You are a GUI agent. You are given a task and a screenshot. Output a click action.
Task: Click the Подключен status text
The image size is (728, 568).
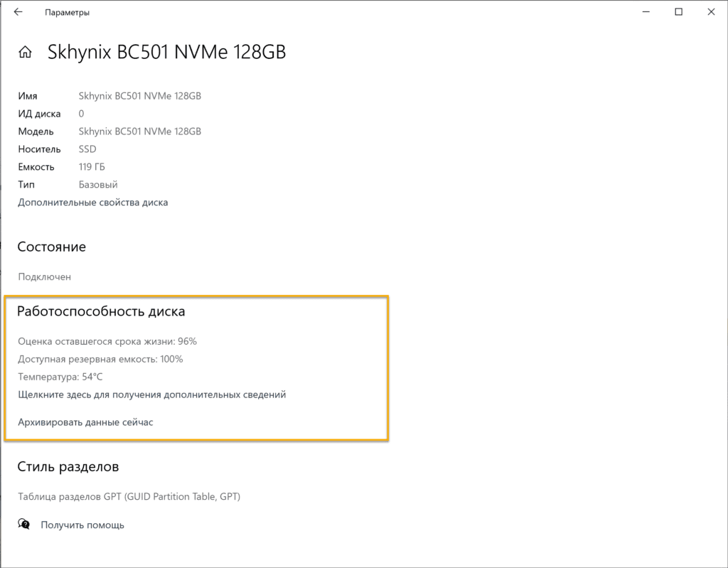(x=45, y=277)
